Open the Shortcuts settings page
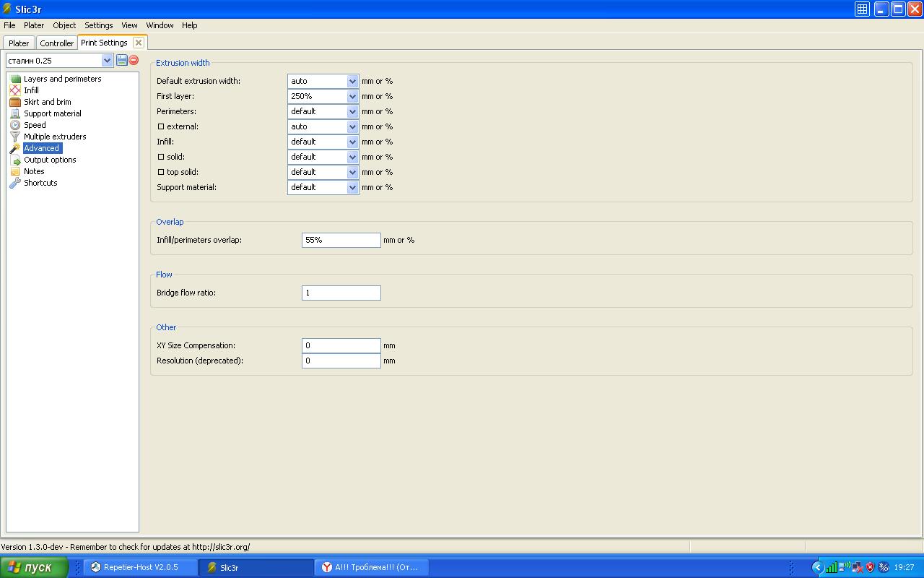The image size is (924, 578). click(x=40, y=183)
